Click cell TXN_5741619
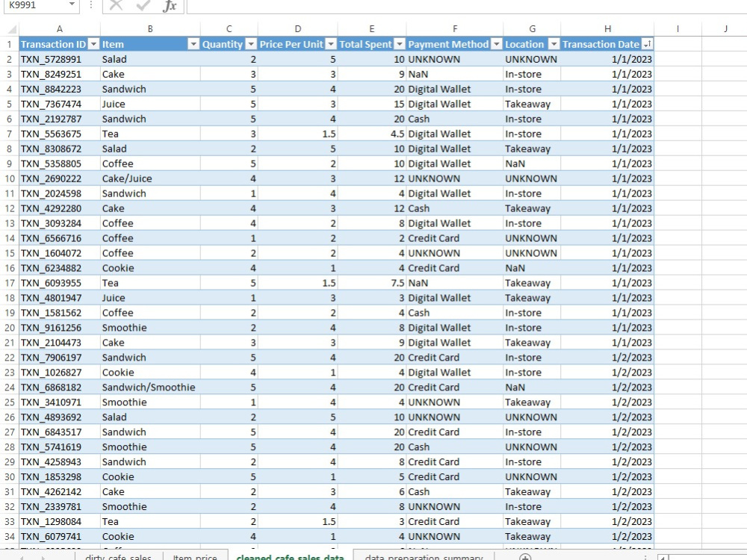Screen dimensions: 747x560 (x=60, y=447)
